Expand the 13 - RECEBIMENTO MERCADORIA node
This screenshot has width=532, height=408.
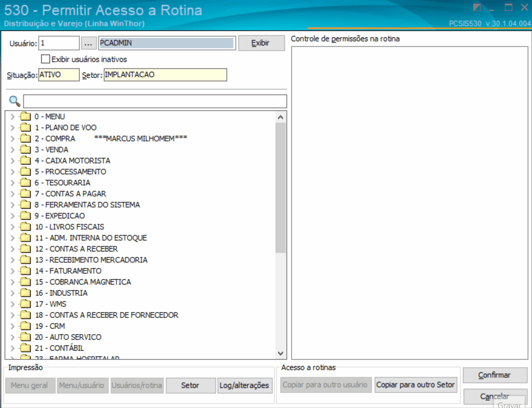[12, 260]
